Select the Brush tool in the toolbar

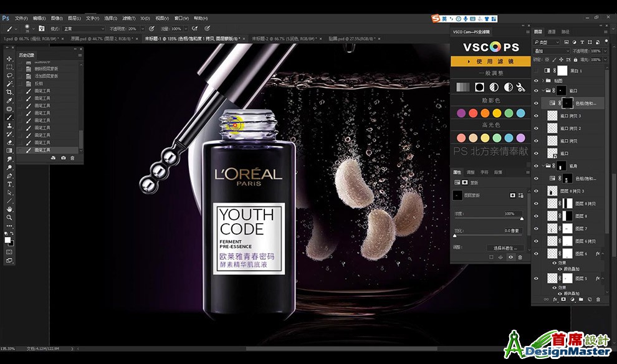(9, 117)
